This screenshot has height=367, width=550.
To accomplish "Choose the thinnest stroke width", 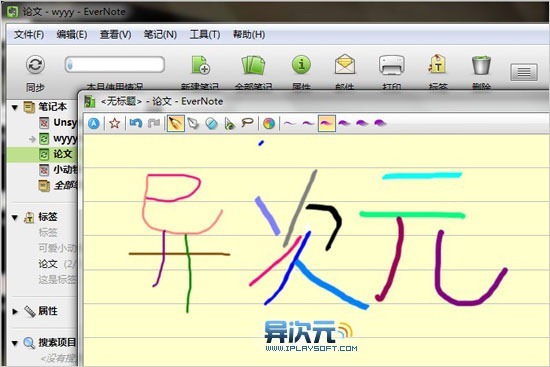I will tap(289, 123).
